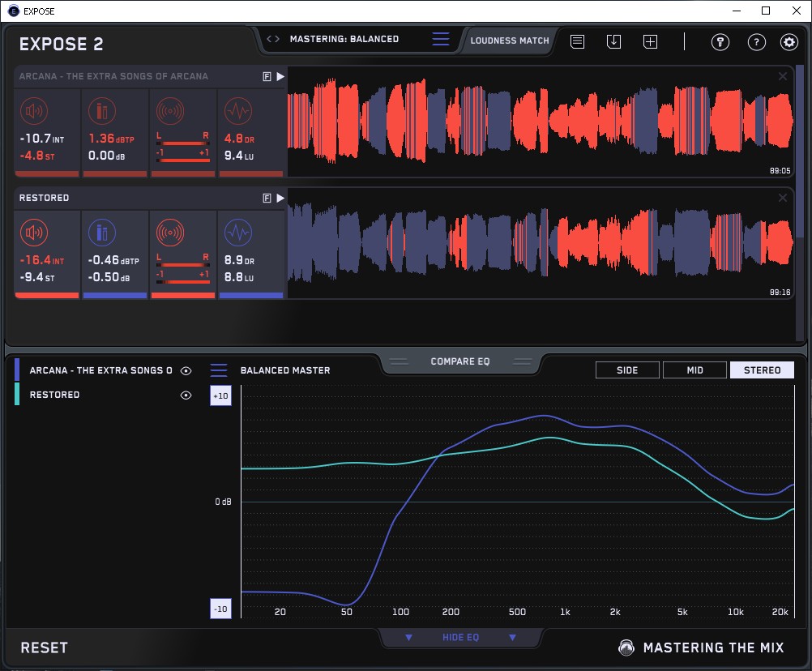Screen dimensions: 812x671
Task: Click the Arcana track name header
Action: (x=113, y=77)
